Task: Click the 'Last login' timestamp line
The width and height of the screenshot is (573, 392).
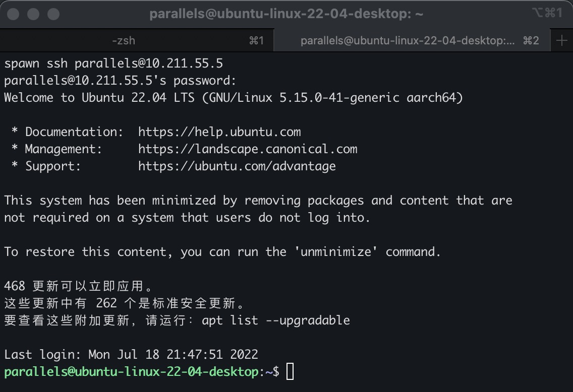Action: coord(131,355)
